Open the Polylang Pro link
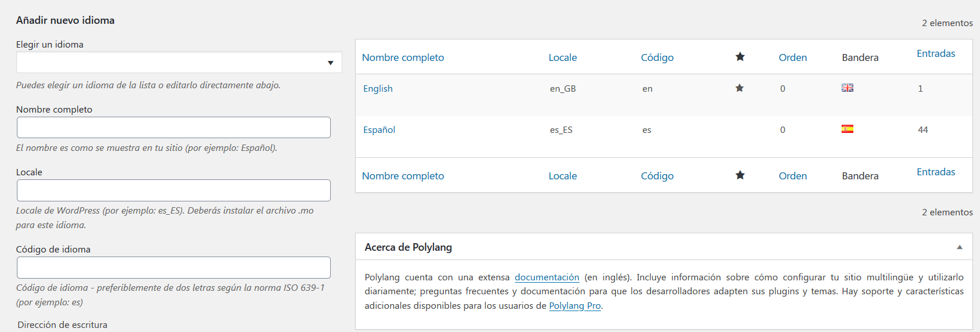The width and height of the screenshot is (980, 332). click(575, 306)
